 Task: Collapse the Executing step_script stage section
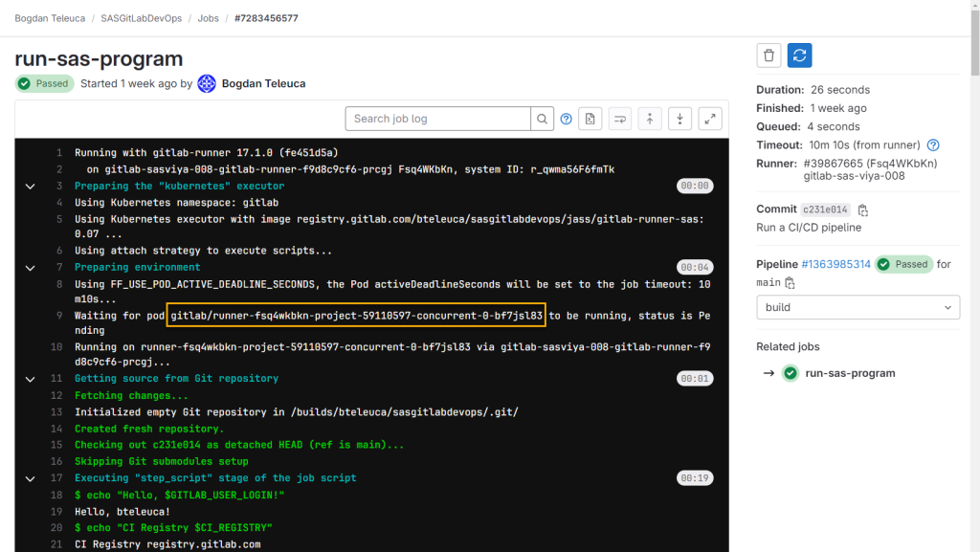point(30,477)
